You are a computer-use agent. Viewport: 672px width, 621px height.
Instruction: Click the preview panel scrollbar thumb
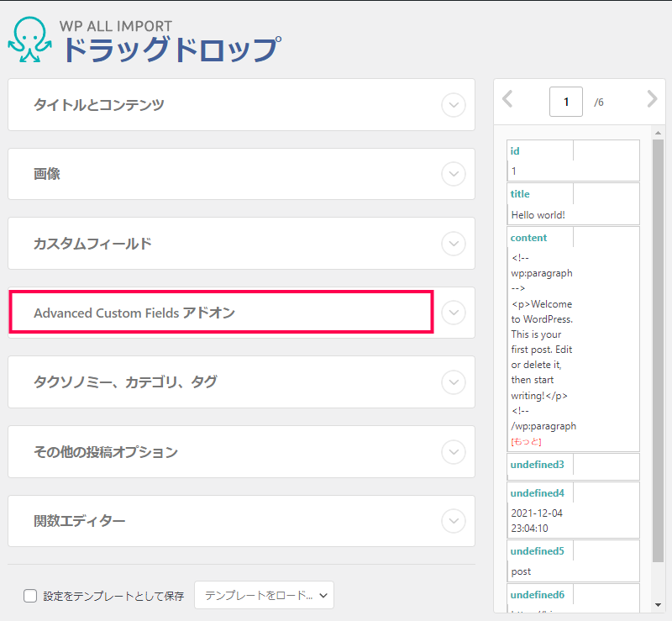(x=658, y=350)
